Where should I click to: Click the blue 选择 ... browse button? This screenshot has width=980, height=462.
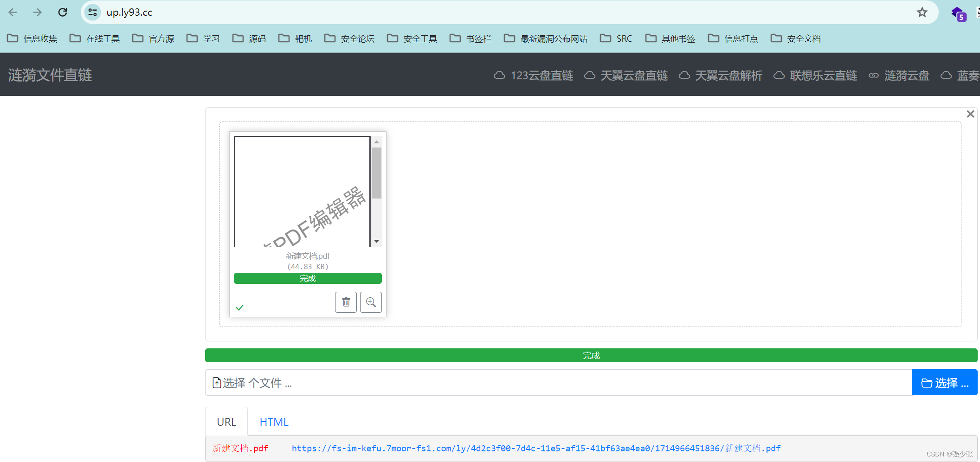pyautogui.click(x=945, y=383)
